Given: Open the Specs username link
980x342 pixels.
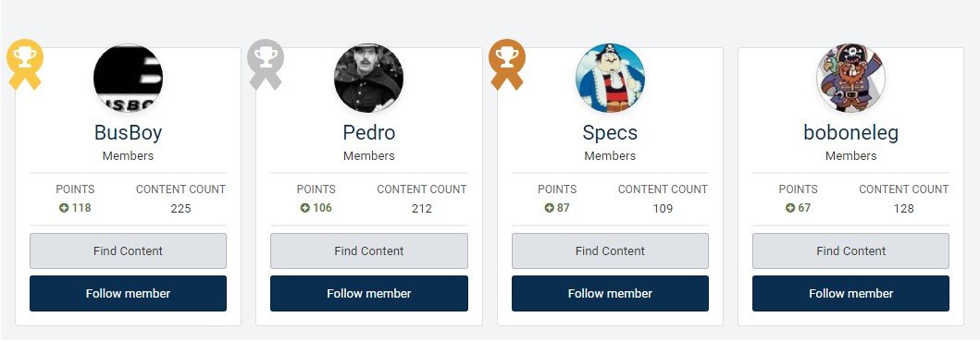Looking at the screenshot, I should click(610, 133).
